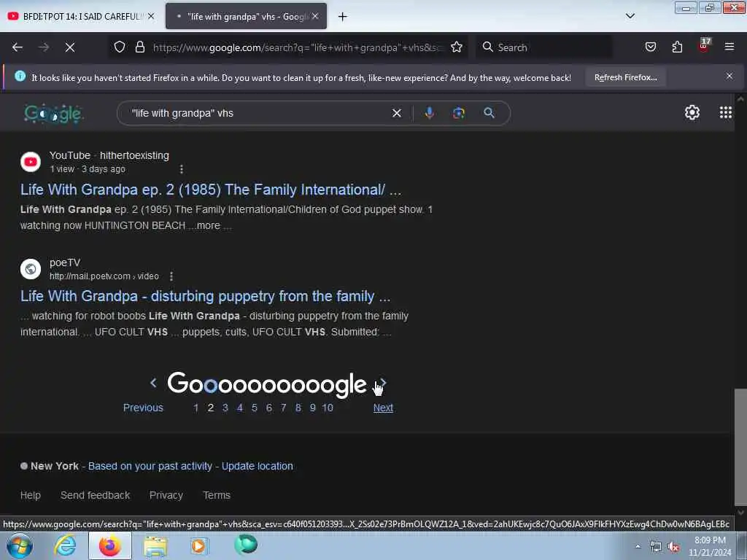Start voice search with the microphone icon
Screen dimensions: 747x560
(429, 113)
